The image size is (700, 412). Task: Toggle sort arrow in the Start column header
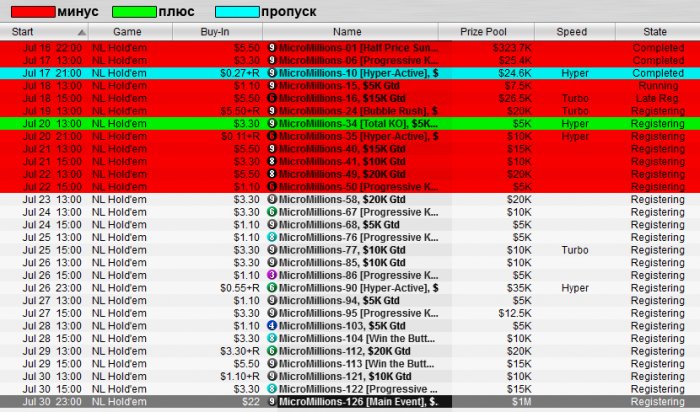82,32
